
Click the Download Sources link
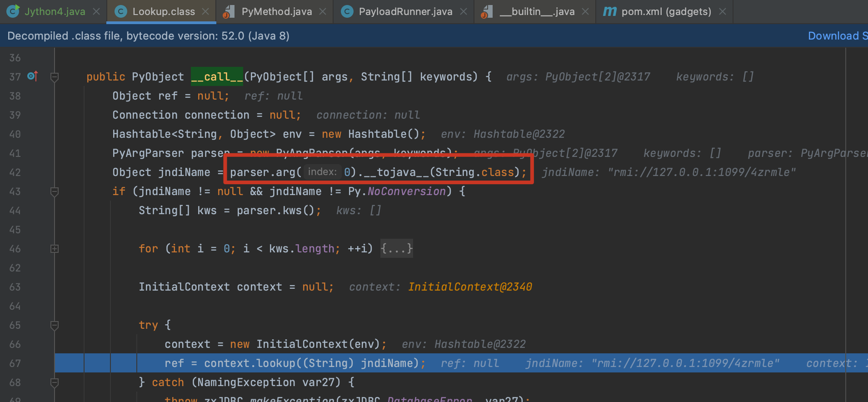tap(838, 36)
